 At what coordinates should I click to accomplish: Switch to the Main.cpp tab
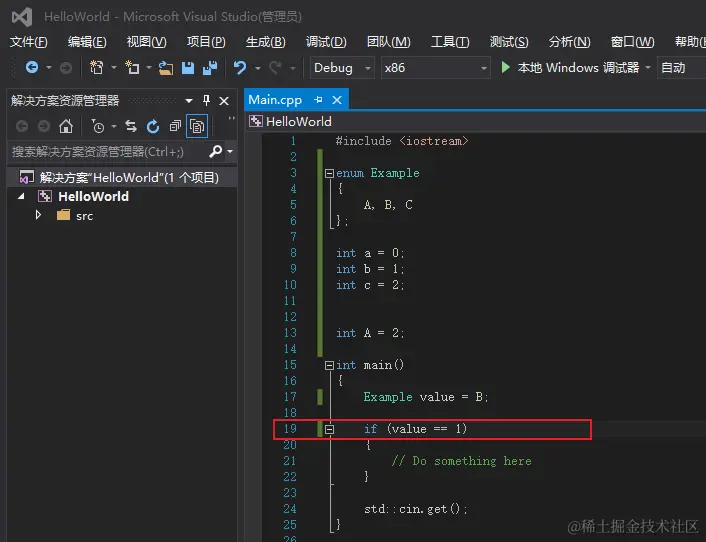[x=275, y=99]
